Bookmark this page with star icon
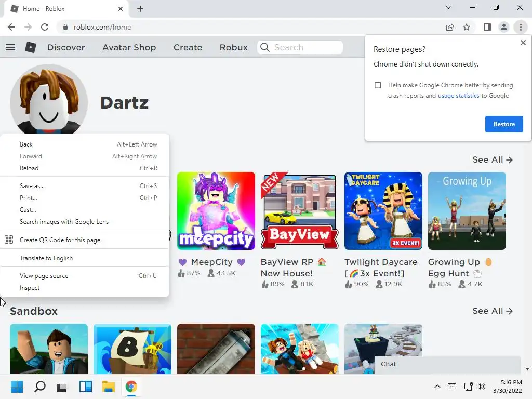 pos(467,27)
